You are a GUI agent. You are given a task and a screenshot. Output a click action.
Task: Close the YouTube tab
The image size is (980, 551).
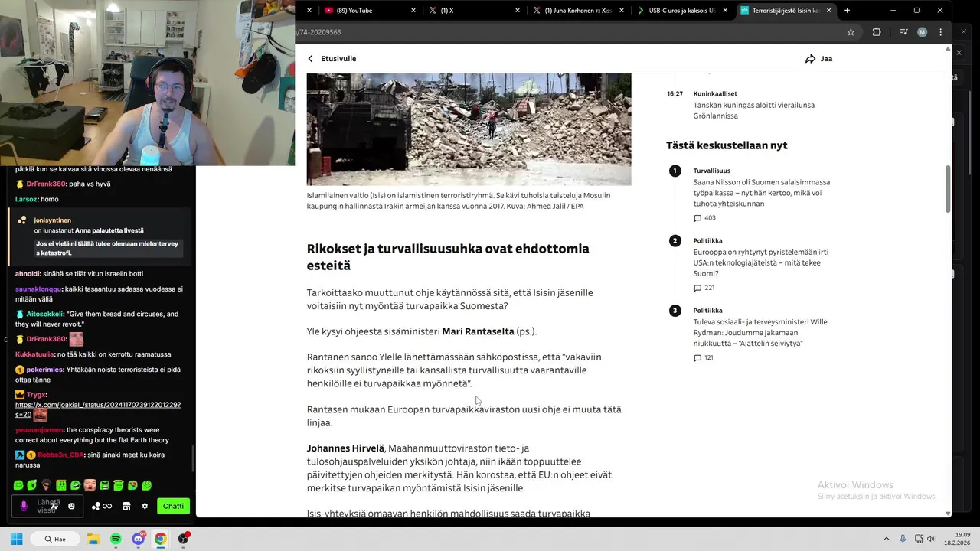click(413, 11)
